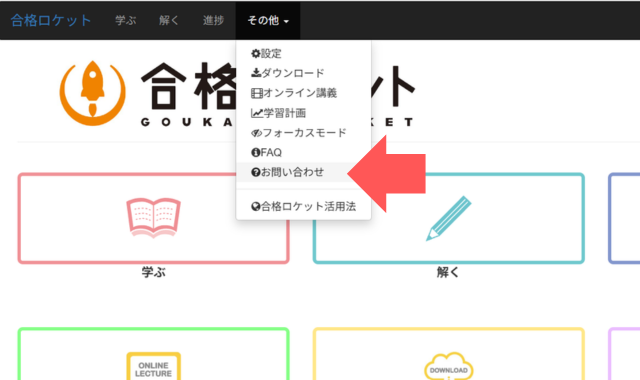Viewport: 640px width, 380px height.
Task: Click the question mark icon beside お問い合わせ
Action: (x=256, y=172)
